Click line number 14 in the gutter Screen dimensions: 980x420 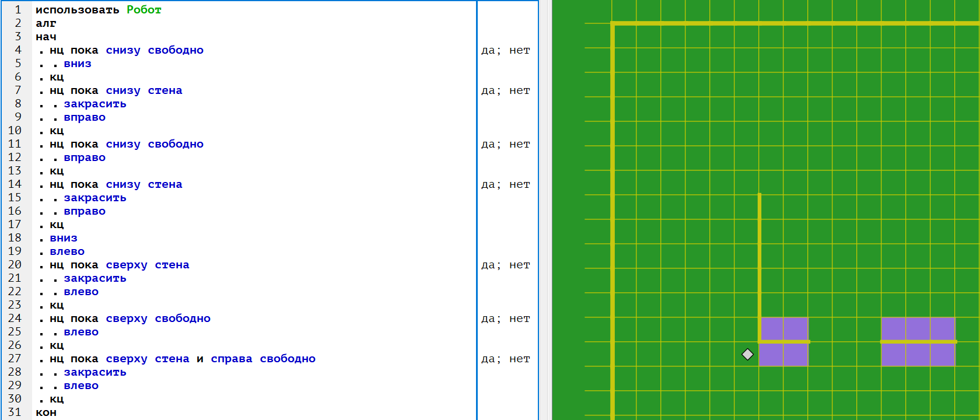15,184
